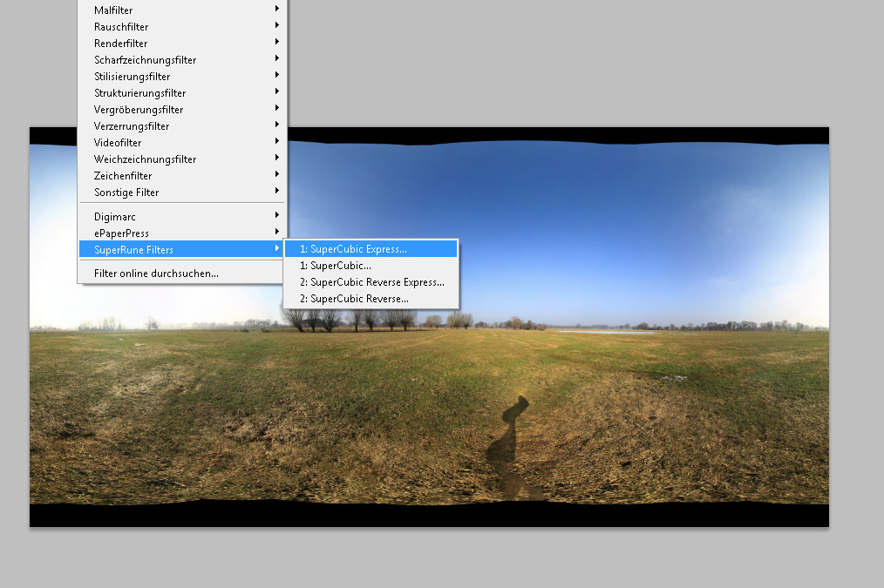Image resolution: width=884 pixels, height=588 pixels.
Task: Click Filter online durchsuchen...
Action: [156, 274]
